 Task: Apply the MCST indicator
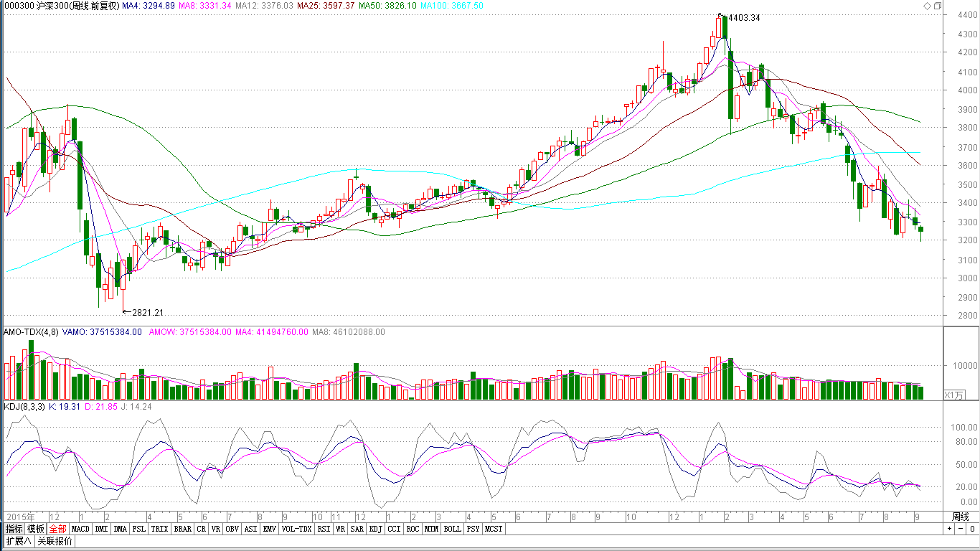(x=494, y=529)
